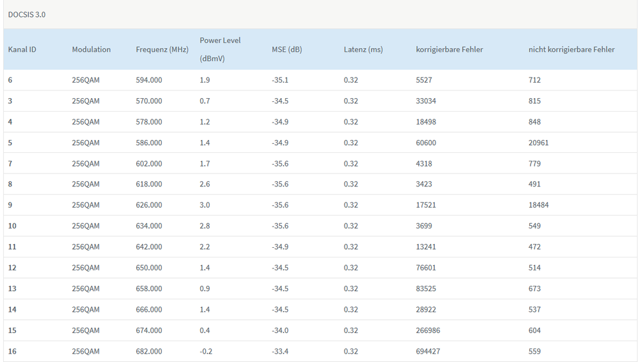Click power level value 3.0

coord(205,205)
